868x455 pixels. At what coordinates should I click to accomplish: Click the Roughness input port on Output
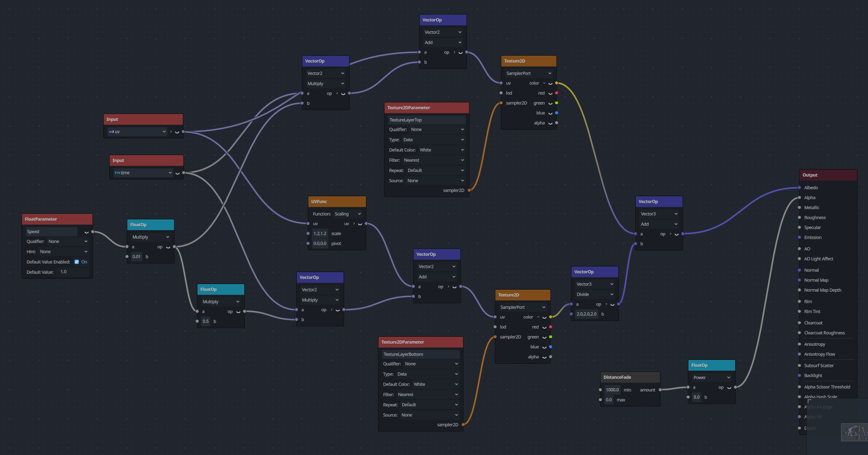pos(800,218)
